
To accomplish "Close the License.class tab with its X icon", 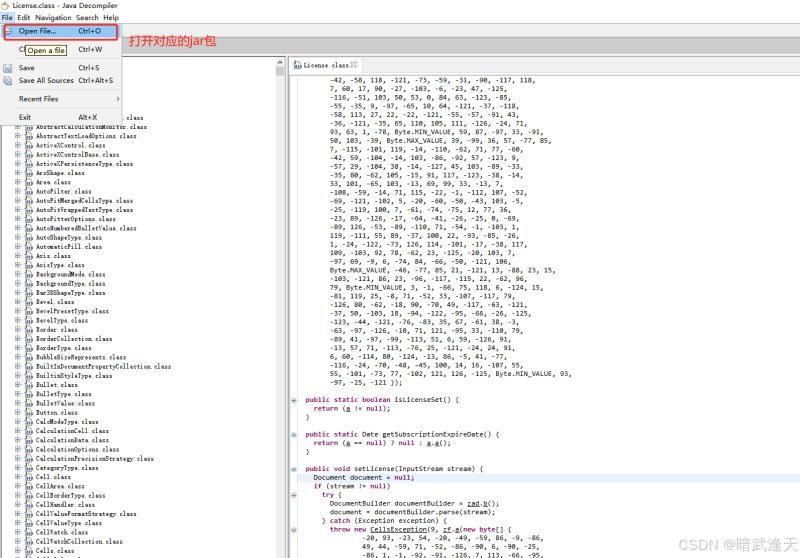I will (x=354, y=65).
